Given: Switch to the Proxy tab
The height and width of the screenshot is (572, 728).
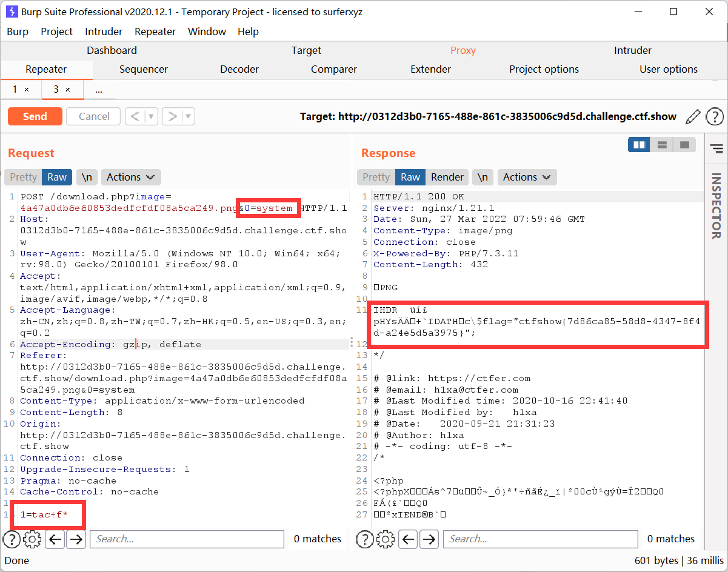Looking at the screenshot, I should click(463, 50).
